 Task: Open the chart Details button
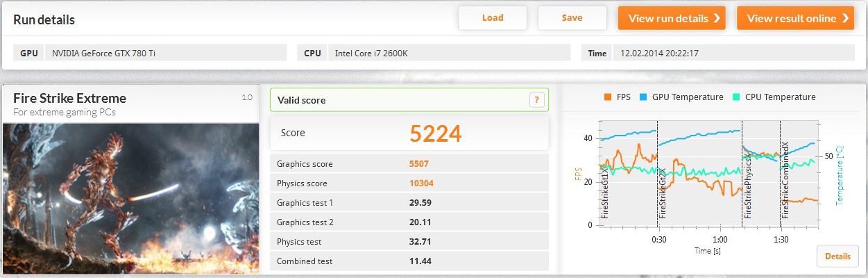tap(837, 256)
